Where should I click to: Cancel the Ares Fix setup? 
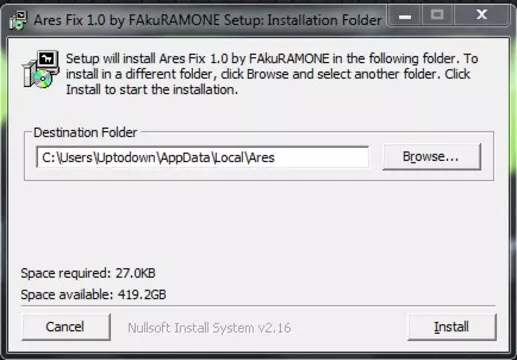click(x=66, y=327)
